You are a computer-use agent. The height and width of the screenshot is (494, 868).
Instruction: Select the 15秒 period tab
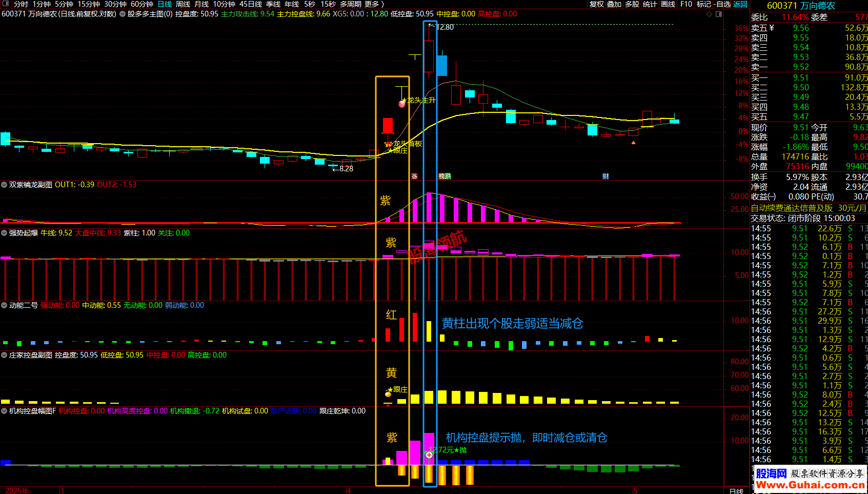coord(328,4)
